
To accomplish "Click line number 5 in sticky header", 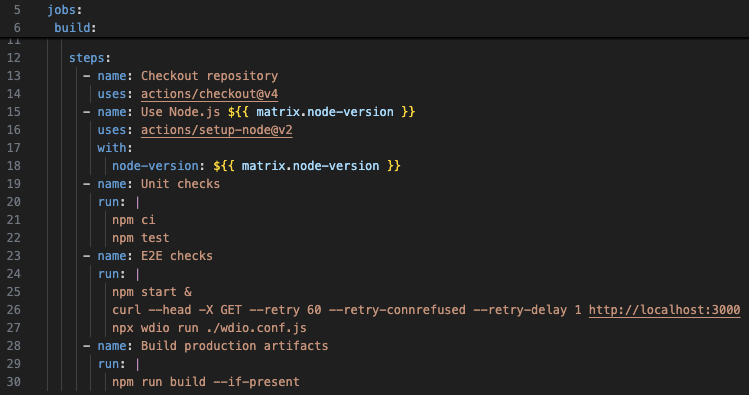I will point(17,10).
